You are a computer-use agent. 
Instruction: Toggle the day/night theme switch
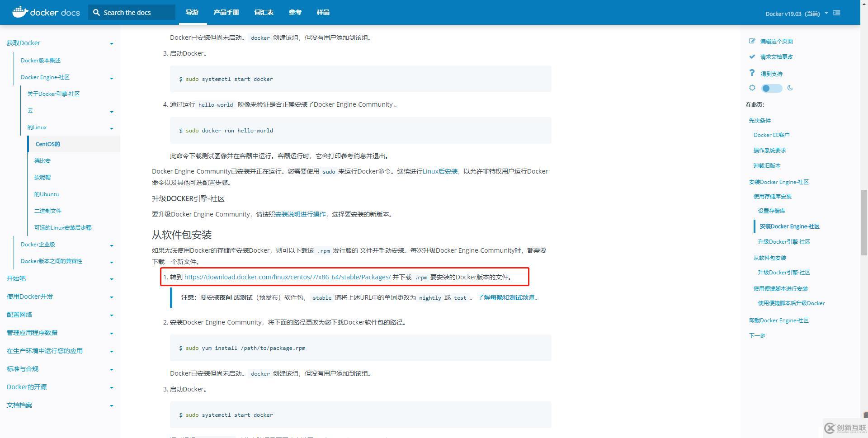[772, 88]
